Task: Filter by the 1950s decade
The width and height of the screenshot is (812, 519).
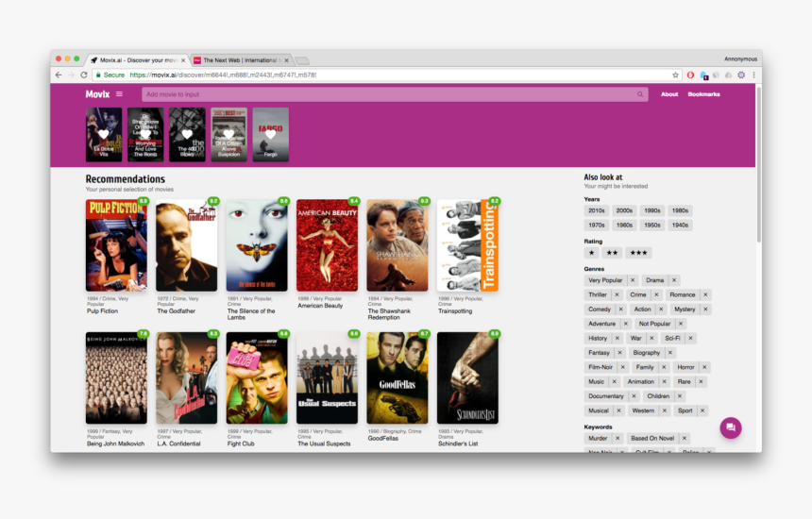Action: [x=652, y=226]
